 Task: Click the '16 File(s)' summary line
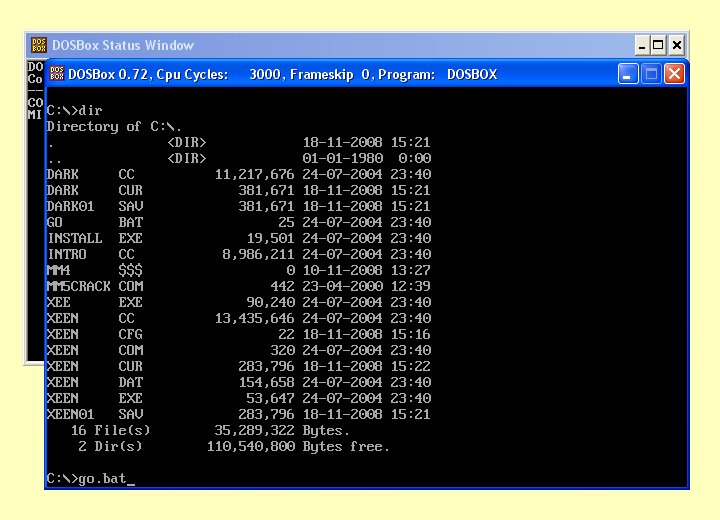point(210,430)
